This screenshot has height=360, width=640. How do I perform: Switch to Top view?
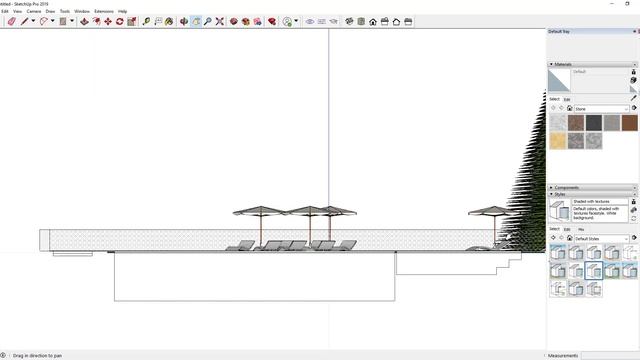(x=361, y=22)
